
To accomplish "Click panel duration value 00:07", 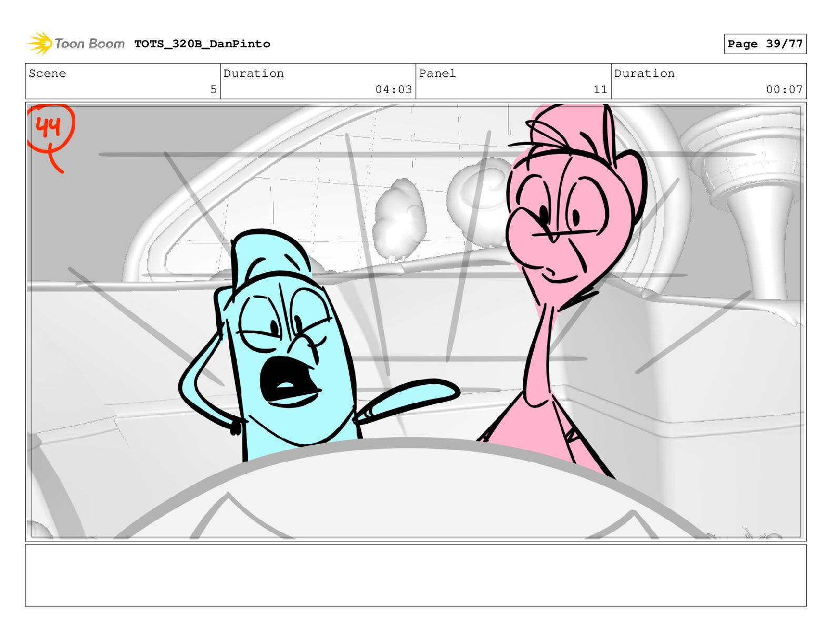I will pyautogui.click(x=784, y=89).
